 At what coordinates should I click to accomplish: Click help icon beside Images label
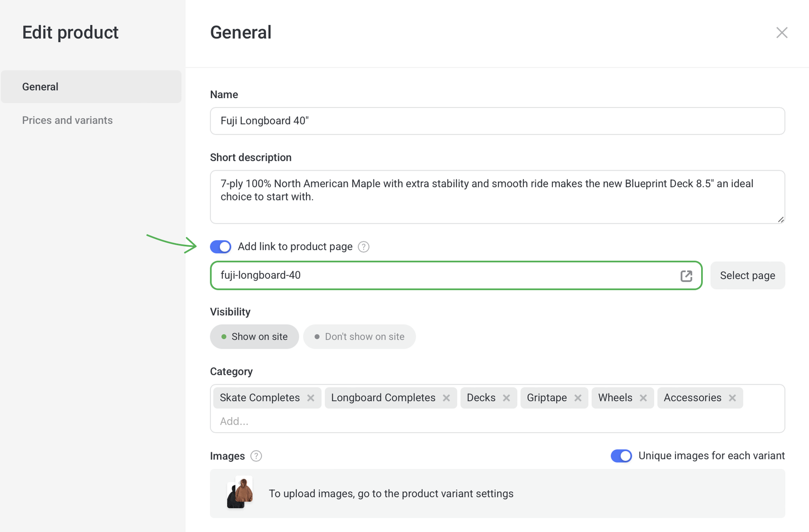point(256,456)
